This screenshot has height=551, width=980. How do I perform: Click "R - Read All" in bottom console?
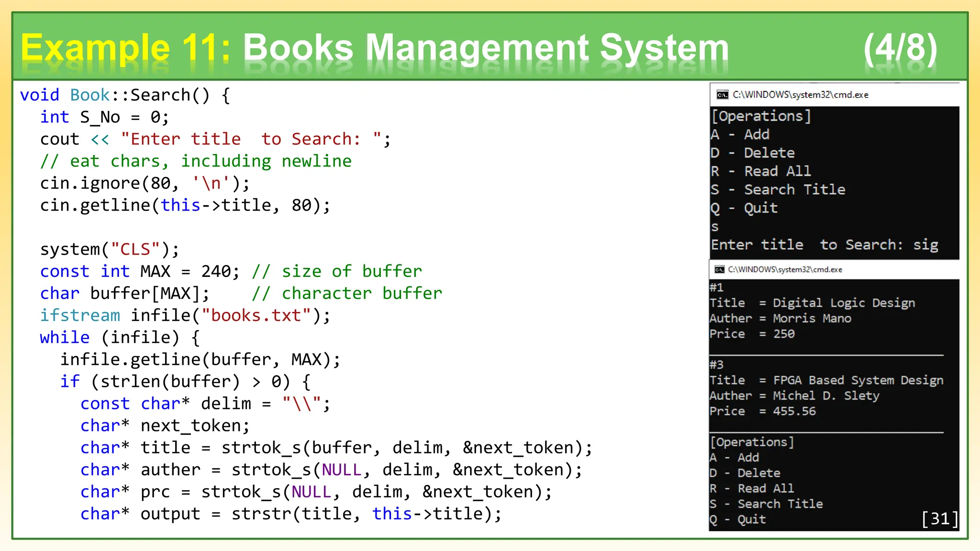click(752, 488)
